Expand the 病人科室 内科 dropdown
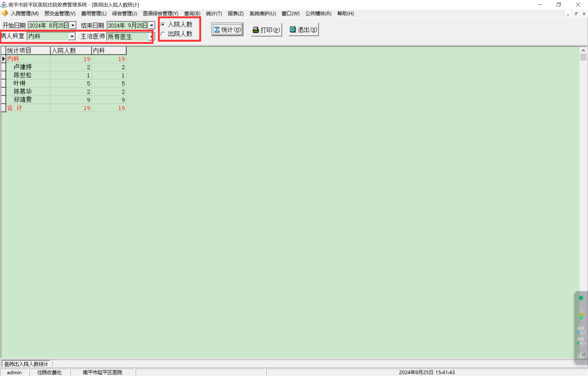 point(72,36)
